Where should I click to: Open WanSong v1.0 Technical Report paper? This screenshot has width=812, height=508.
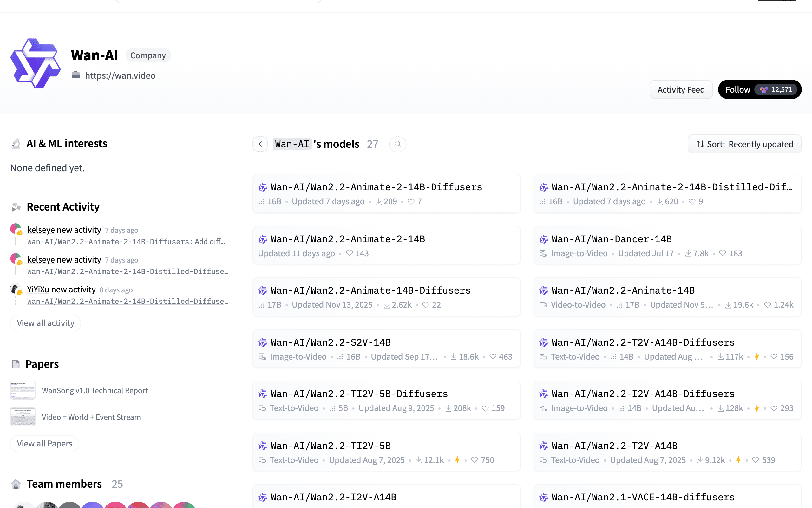point(95,390)
